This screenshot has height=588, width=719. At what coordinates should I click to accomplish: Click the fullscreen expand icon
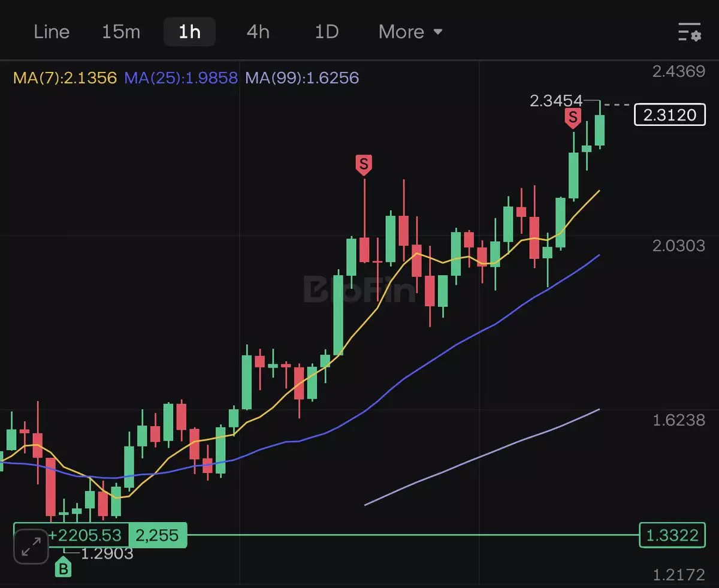[x=31, y=546]
